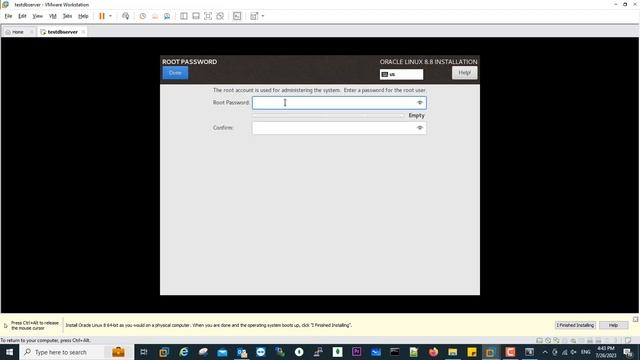640x360 pixels.
Task: Open File Explorer from the taskbar
Action: click(452, 352)
